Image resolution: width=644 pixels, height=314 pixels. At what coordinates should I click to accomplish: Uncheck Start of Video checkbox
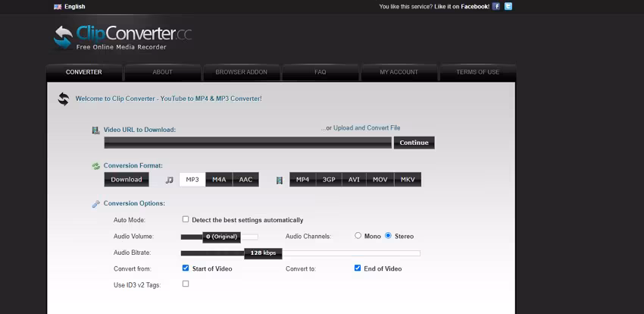(x=186, y=268)
